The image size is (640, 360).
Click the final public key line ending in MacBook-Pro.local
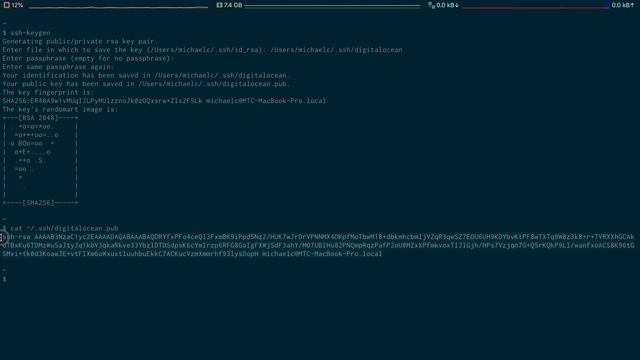(x=192, y=254)
